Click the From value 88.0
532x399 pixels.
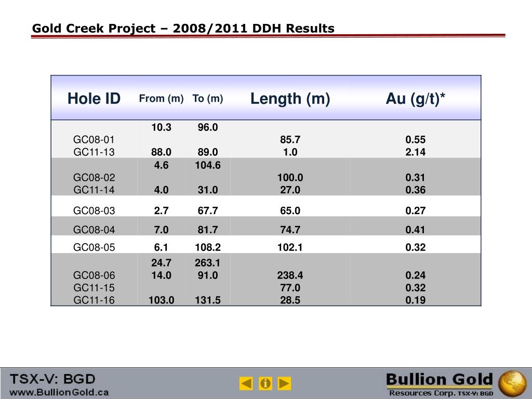point(161,152)
